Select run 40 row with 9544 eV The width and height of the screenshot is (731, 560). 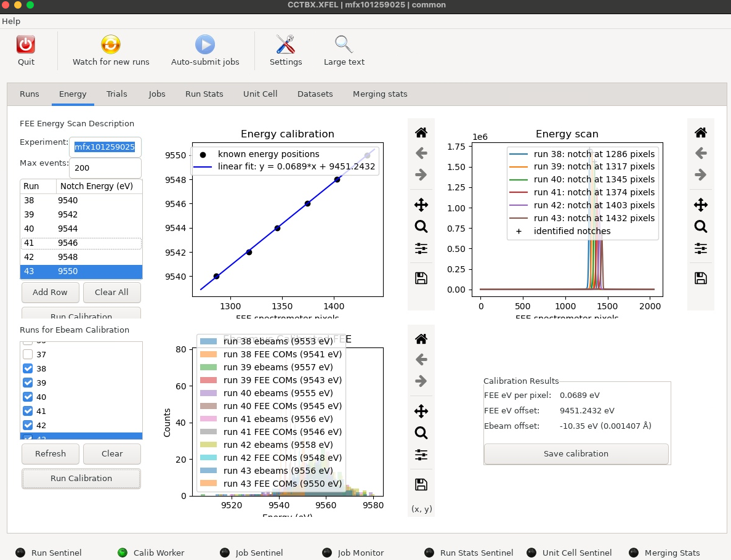(x=81, y=229)
